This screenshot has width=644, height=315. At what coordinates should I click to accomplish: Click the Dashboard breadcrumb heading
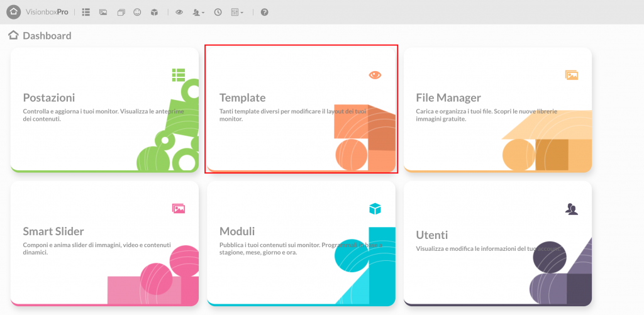pos(47,36)
